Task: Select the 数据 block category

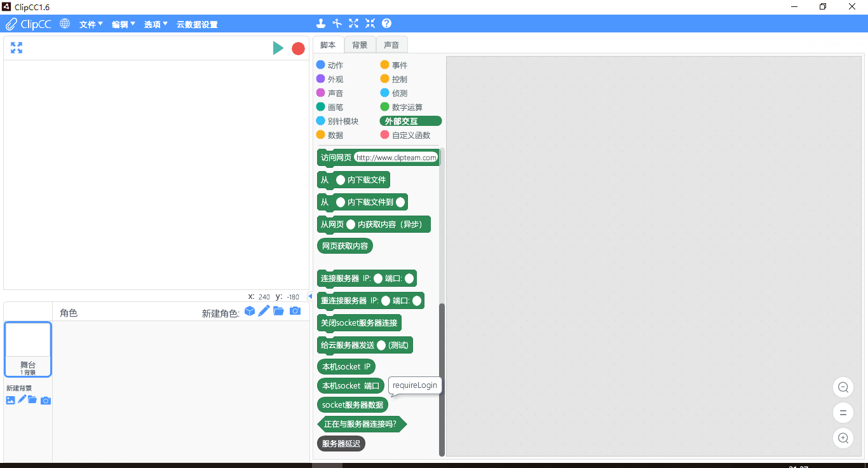Action: tap(330, 135)
